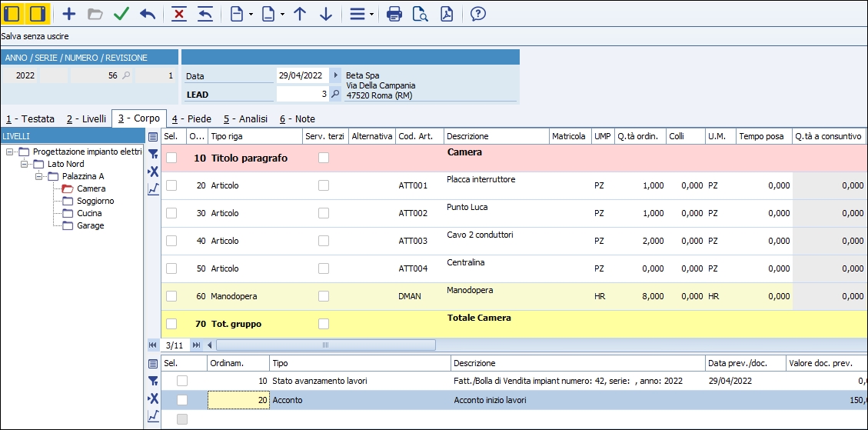Move row up with up arrow icon
Viewport: 868px width, 430px height.
click(300, 14)
